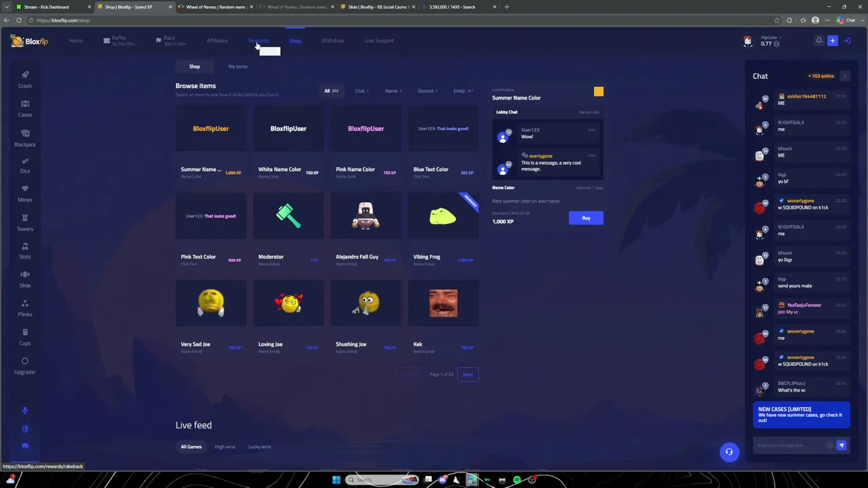This screenshot has width=868, height=488.
Task: Open the Crash game from sidebar
Action: point(25,79)
